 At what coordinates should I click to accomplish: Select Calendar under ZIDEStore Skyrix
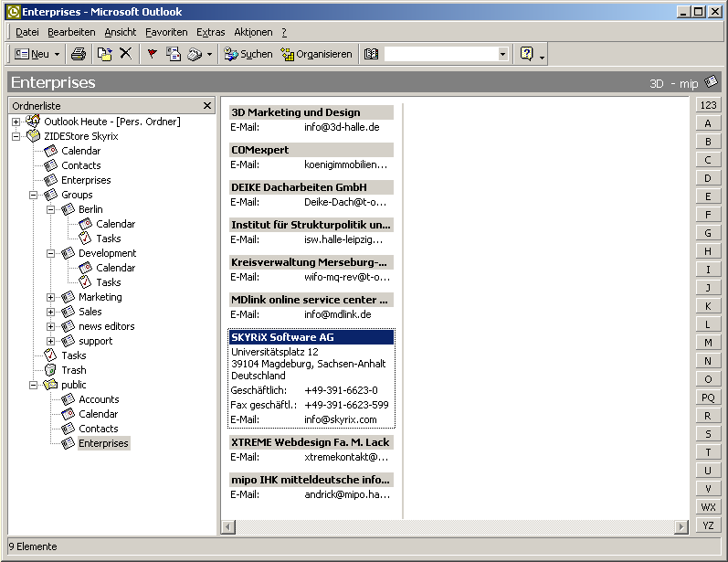click(80, 151)
